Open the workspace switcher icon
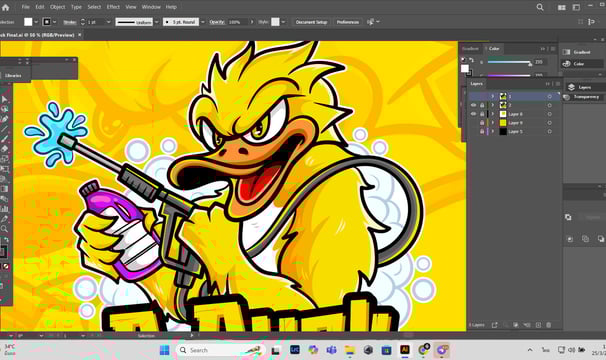 pyautogui.click(x=576, y=7)
